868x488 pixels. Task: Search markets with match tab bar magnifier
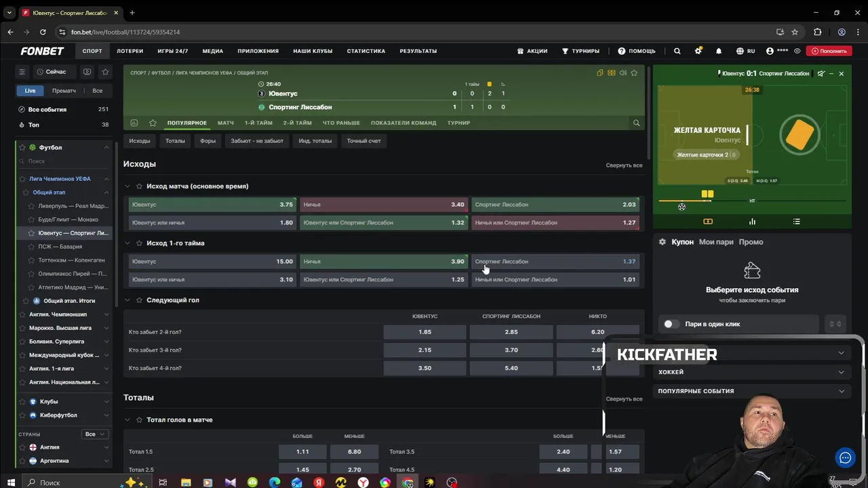636,123
